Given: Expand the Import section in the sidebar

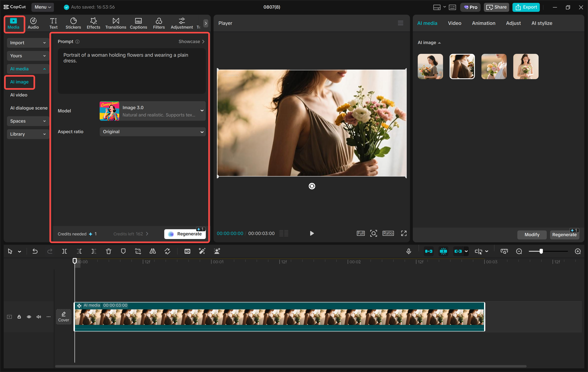Looking at the screenshot, I should point(28,43).
